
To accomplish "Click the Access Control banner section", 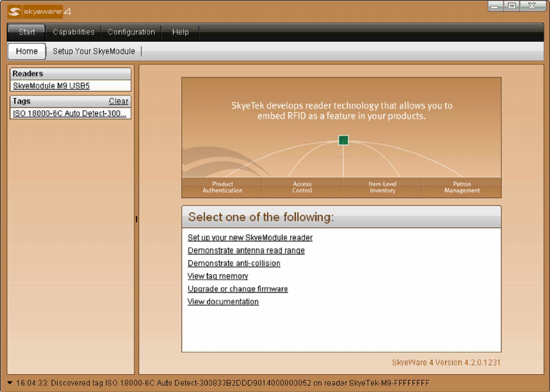I will (x=302, y=187).
